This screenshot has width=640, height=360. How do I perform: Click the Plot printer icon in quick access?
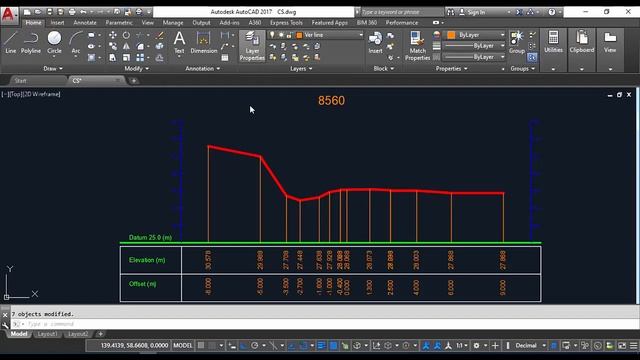tap(72, 12)
